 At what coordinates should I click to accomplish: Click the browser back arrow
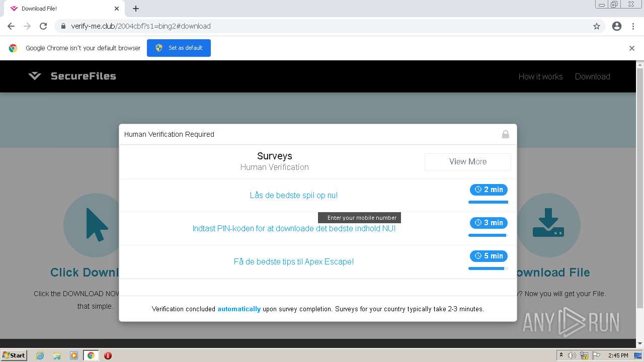11,26
